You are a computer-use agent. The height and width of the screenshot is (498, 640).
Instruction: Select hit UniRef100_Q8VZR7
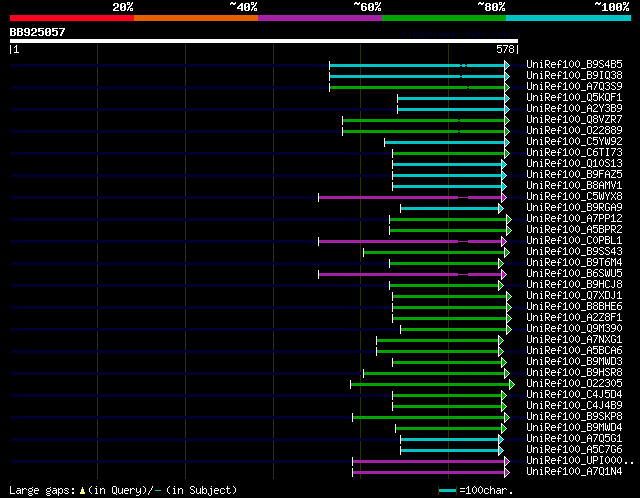click(574, 120)
